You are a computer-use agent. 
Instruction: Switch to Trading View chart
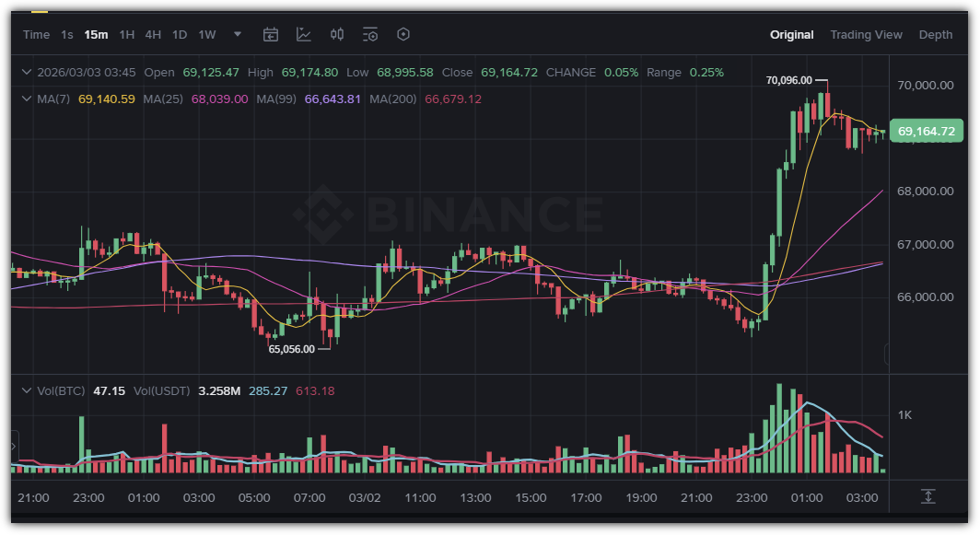[866, 35]
